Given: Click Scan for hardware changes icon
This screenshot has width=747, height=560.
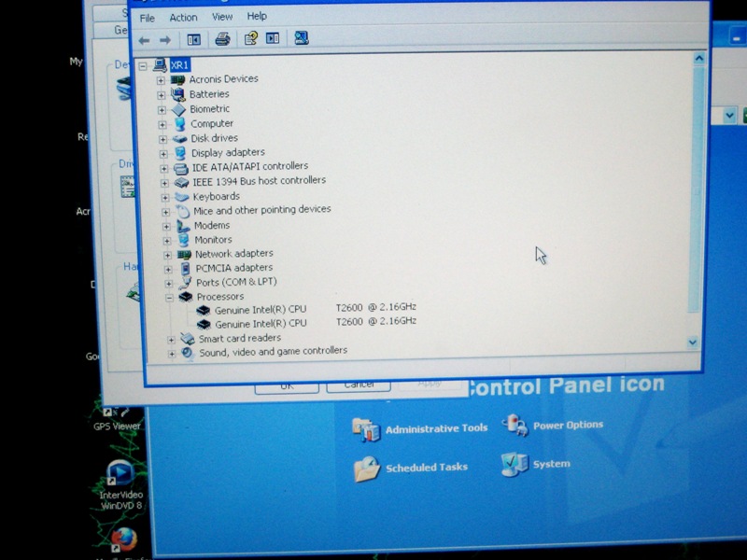Looking at the screenshot, I should pyautogui.click(x=301, y=37).
